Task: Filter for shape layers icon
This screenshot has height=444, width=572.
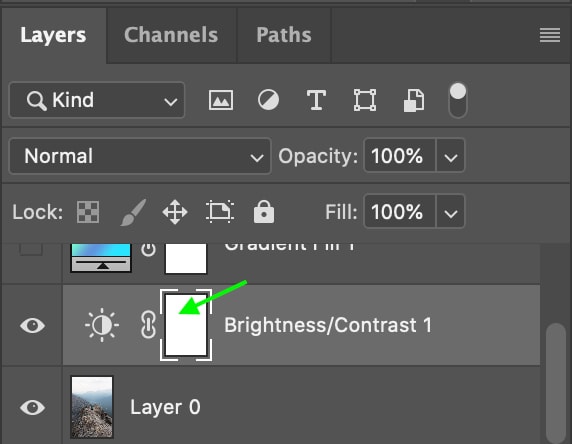Action: pos(365,100)
